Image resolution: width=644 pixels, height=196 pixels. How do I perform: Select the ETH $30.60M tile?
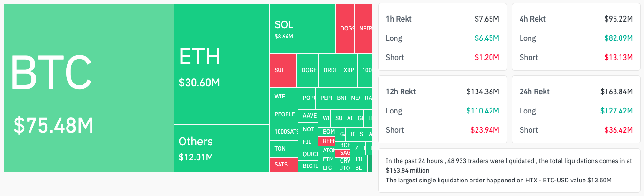pyautogui.click(x=221, y=64)
